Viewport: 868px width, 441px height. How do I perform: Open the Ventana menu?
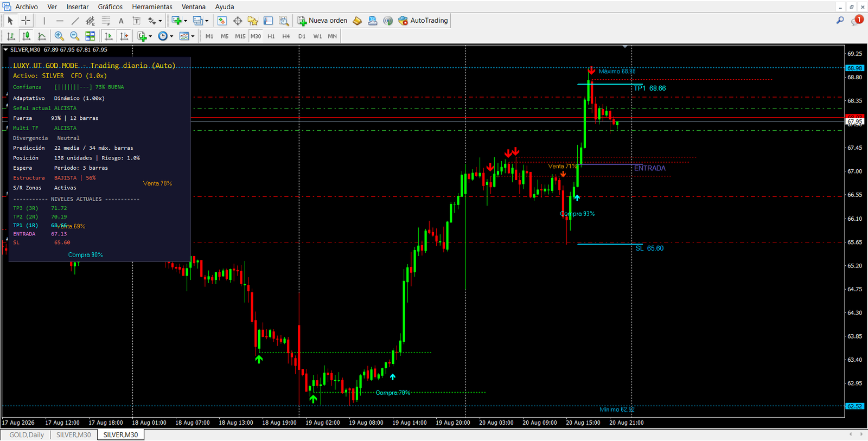194,7
